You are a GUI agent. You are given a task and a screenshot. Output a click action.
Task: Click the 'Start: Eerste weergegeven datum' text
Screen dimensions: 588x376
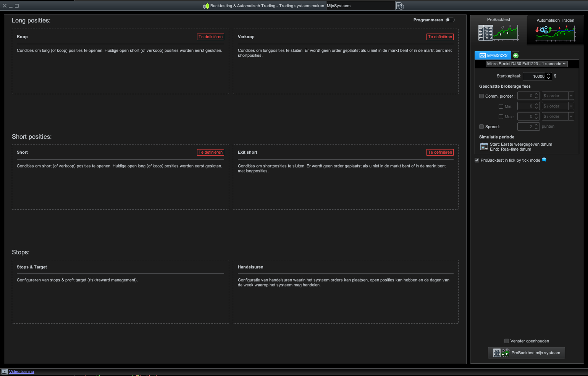point(521,144)
